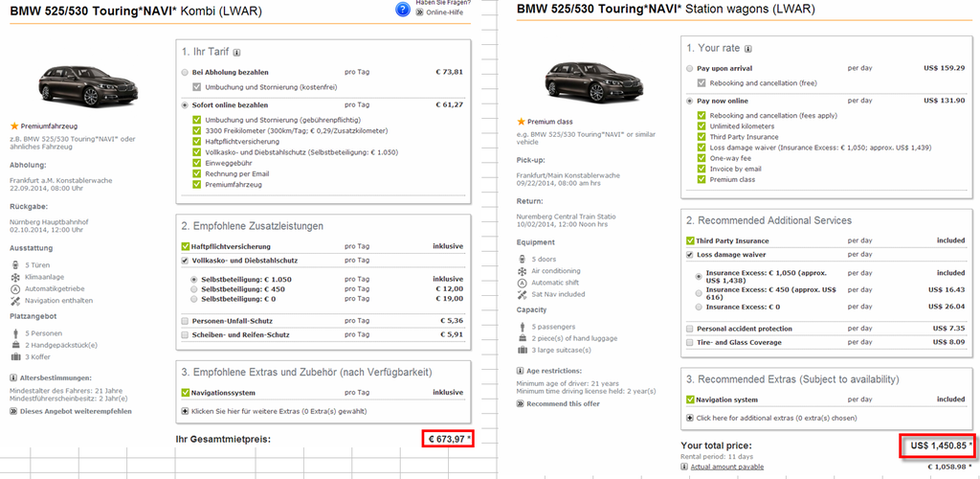Select Pay upon arrival radio option
This screenshot has height=479, width=980.
pos(689,68)
